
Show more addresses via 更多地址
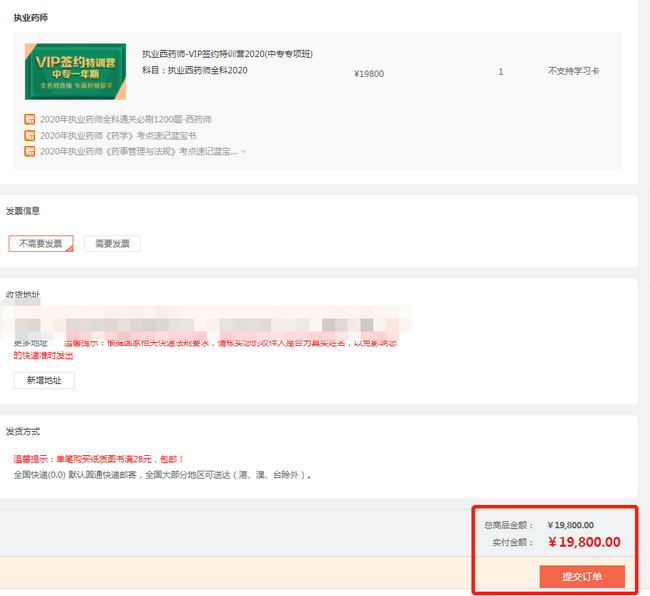point(30,343)
